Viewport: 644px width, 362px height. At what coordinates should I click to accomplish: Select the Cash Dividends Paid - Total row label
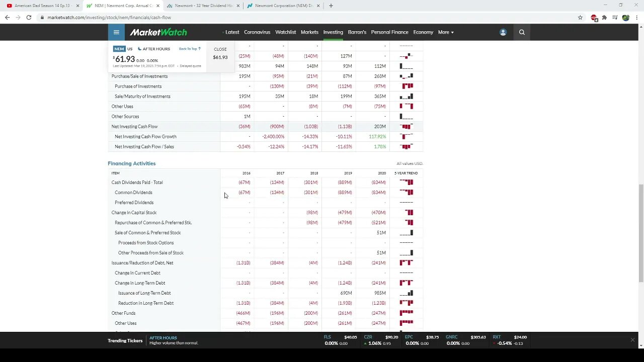coord(137,183)
